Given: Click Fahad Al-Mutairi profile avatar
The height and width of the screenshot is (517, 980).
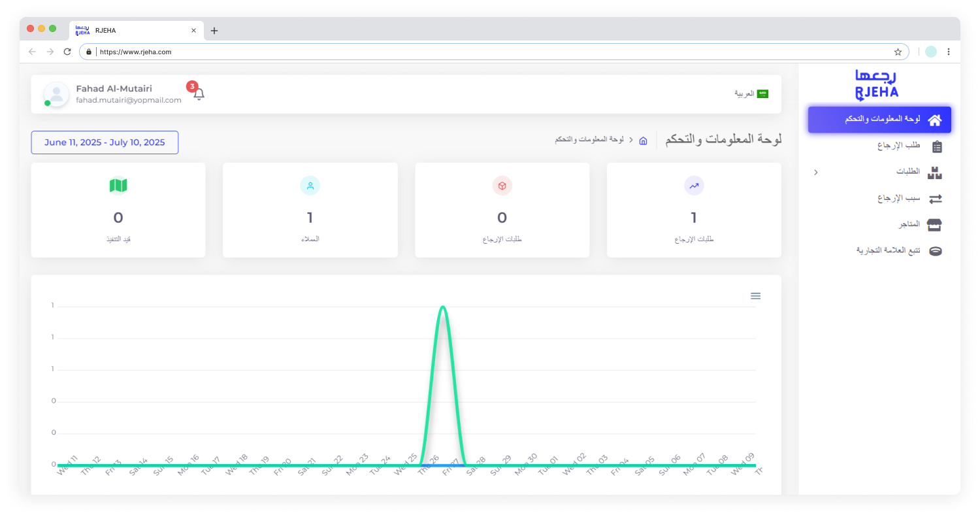Looking at the screenshot, I should point(56,94).
